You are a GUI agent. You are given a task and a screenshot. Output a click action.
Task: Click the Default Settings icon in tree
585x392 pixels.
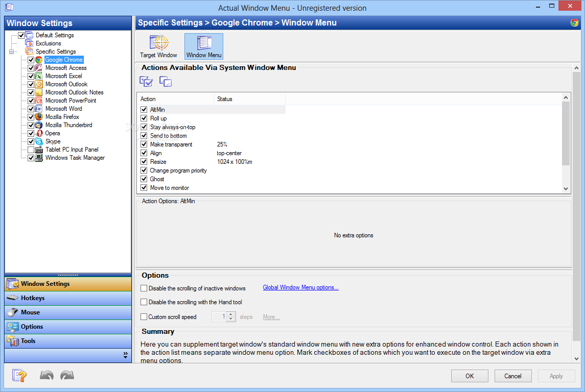click(x=29, y=35)
